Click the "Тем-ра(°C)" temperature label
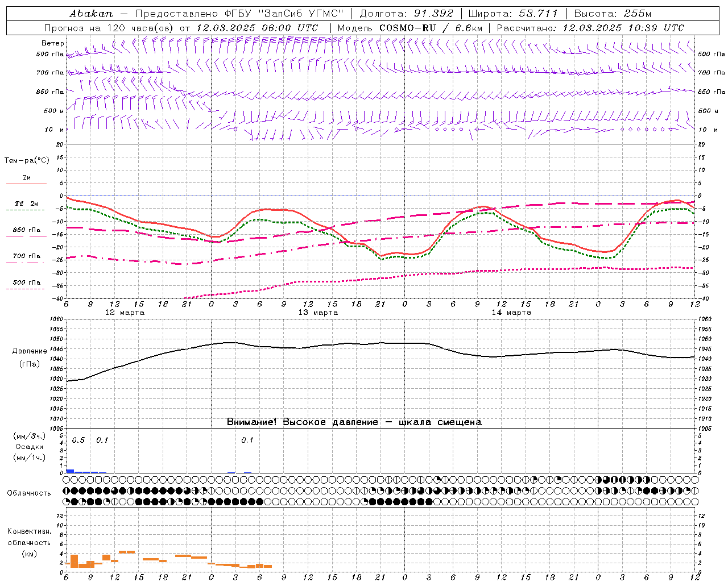This screenshot has width=728, height=582. click(x=27, y=161)
